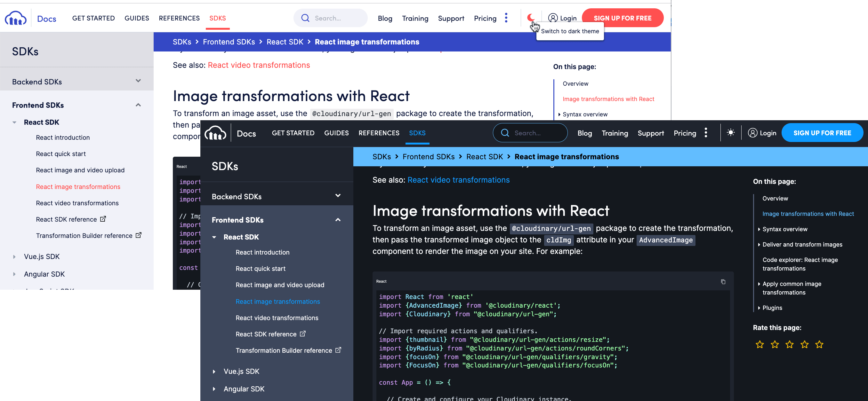Switch to light theme via sun icon

click(730, 133)
